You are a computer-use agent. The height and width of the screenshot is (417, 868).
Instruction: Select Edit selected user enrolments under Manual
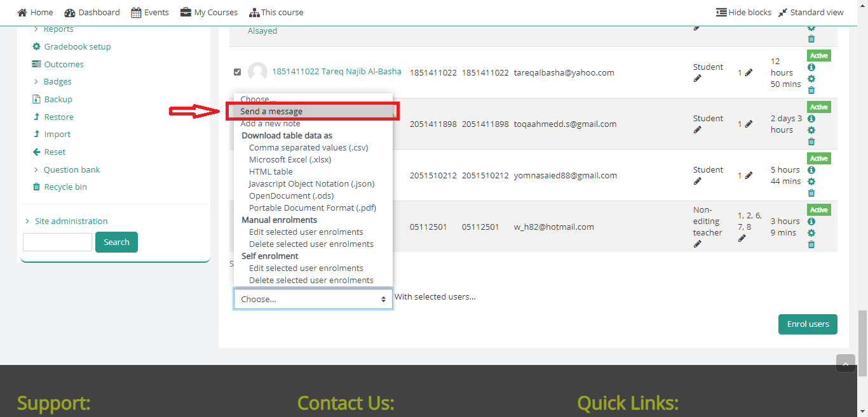coord(313,232)
